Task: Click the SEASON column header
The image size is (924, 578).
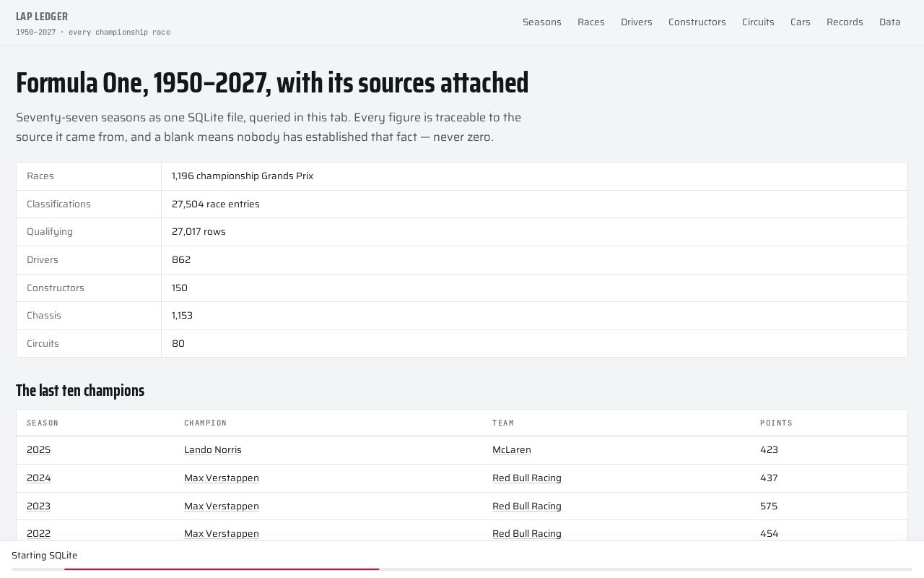Action: [43, 423]
